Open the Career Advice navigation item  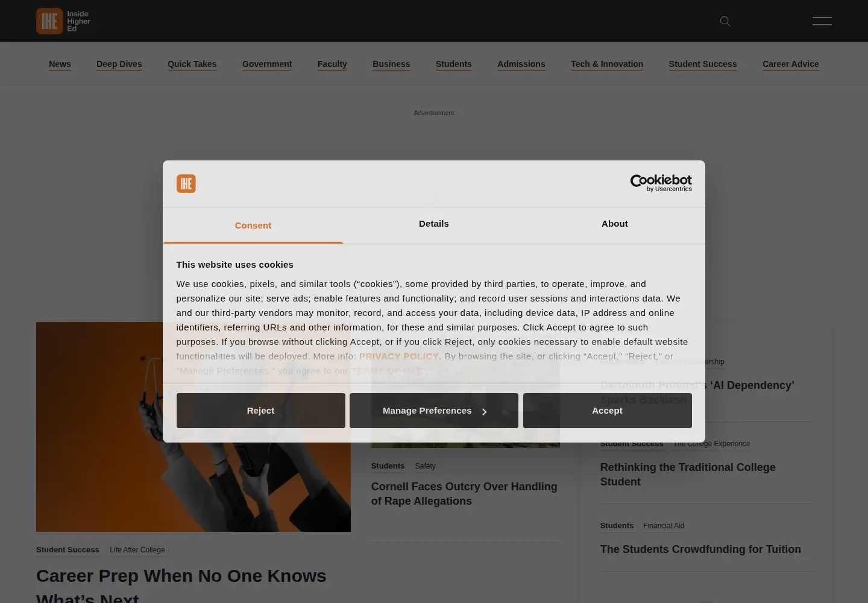[x=791, y=64]
